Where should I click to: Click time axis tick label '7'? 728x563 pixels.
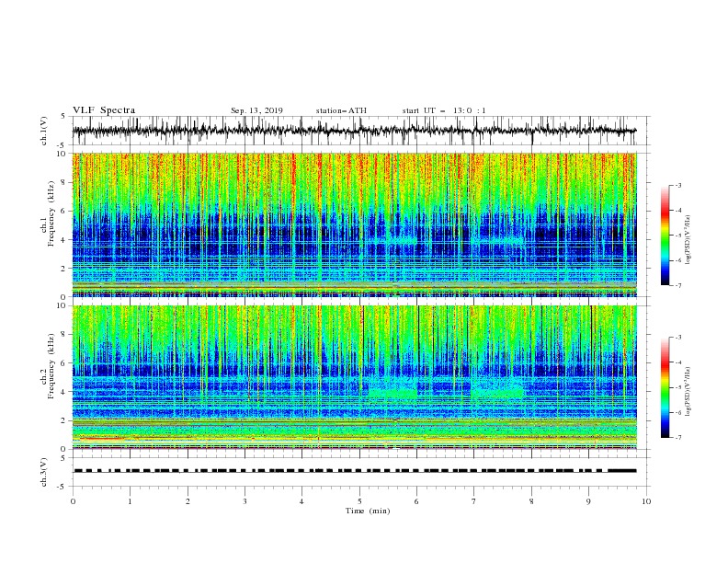pyautogui.click(x=474, y=501)
